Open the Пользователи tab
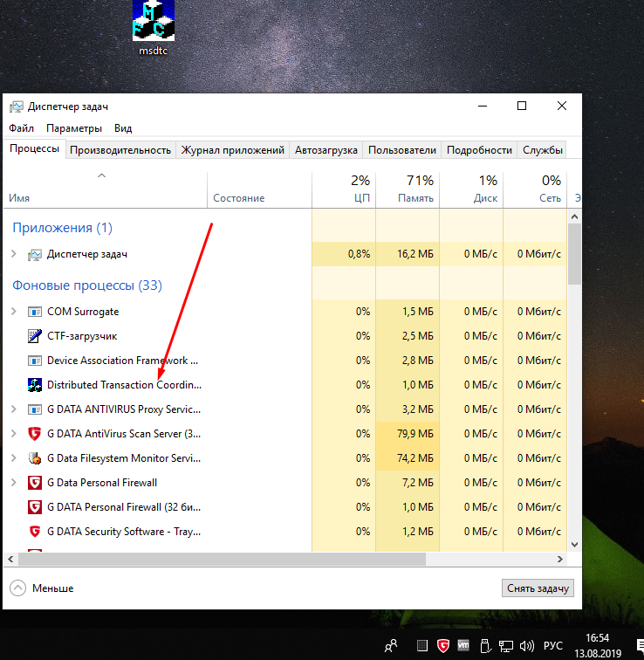 402,150
